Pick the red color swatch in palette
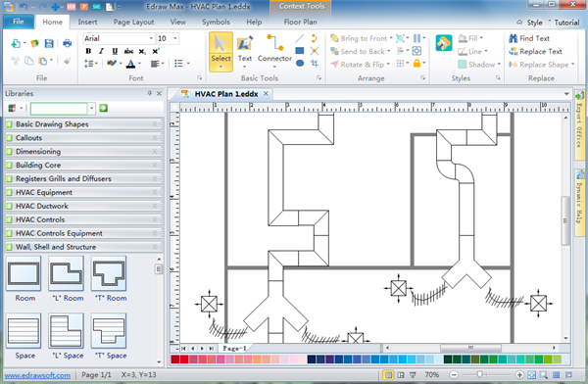Screen dimensions: 588x384 tap(184, 360)
